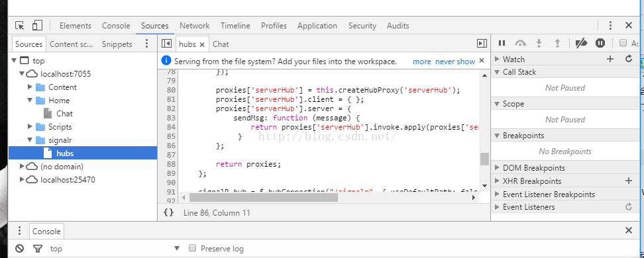Open the Application panel

point(317,25)
